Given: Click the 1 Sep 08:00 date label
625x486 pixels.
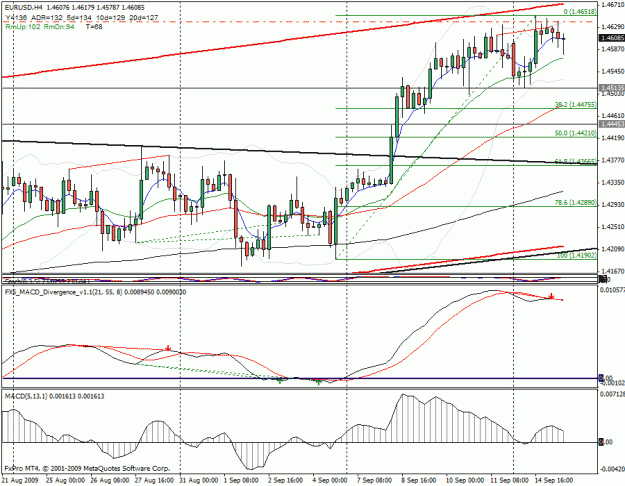Looking at the screenshot, I should pos(243,480).
